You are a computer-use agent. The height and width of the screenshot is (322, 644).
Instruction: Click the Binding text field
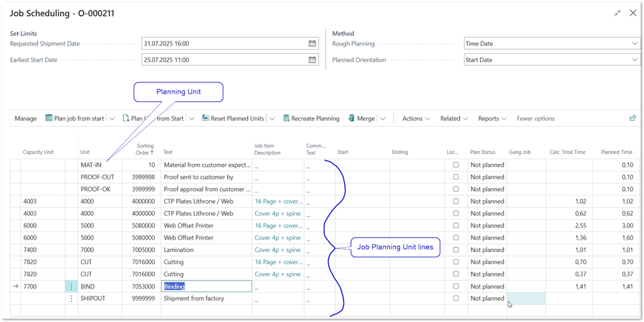pyautogui.click(x=206, y=287)
